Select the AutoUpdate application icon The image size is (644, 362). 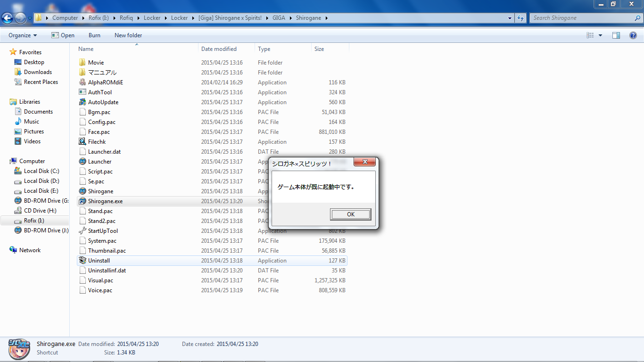click(x=83, y=102)
